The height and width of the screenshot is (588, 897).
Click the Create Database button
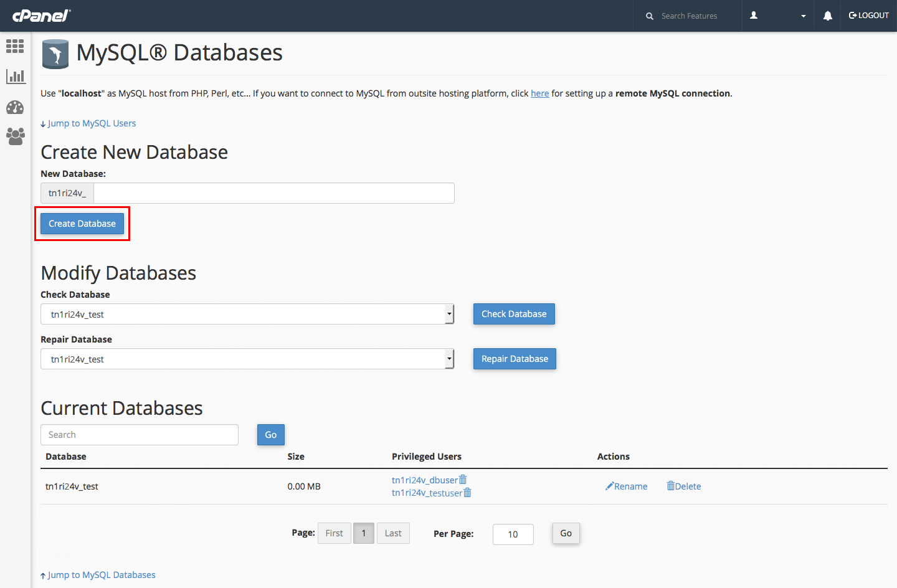click(x=82, y=223)
